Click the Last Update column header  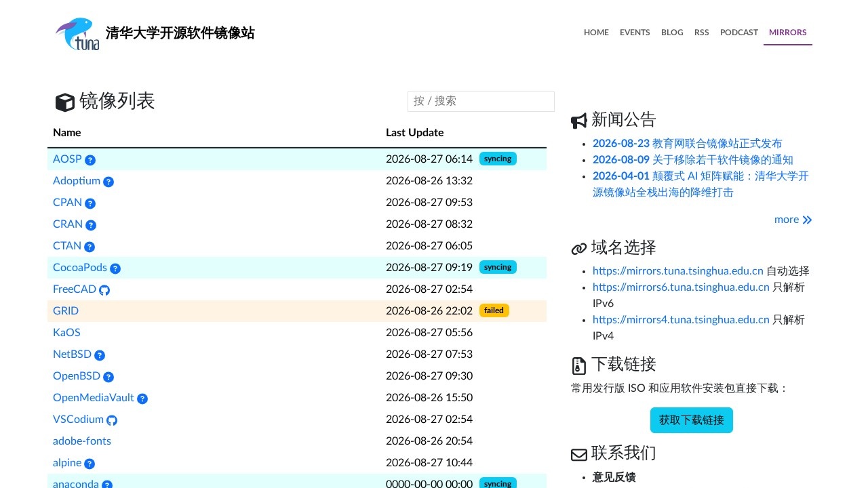coord(415,133)
